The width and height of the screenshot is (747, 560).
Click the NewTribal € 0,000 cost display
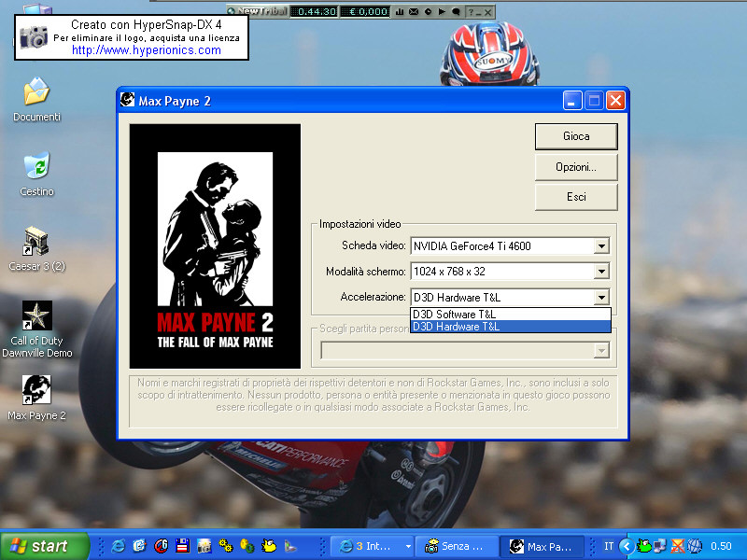point(365,11)
